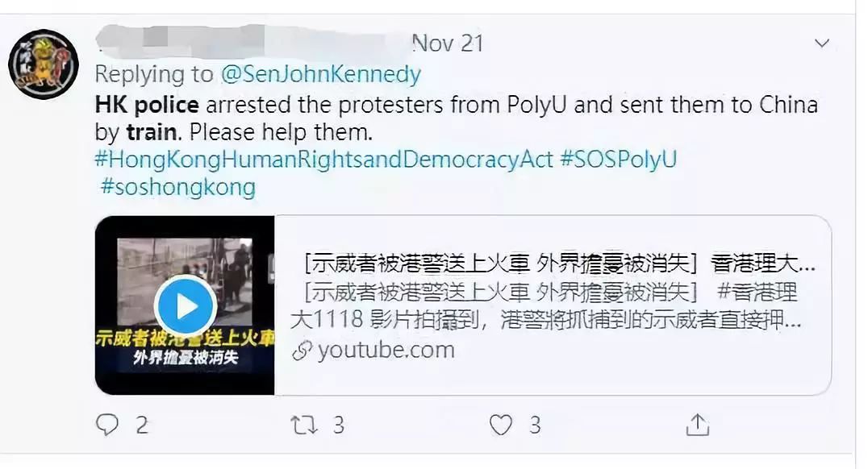
Task: Open the #soshongkong hashtag
Action: coord(177,187)
